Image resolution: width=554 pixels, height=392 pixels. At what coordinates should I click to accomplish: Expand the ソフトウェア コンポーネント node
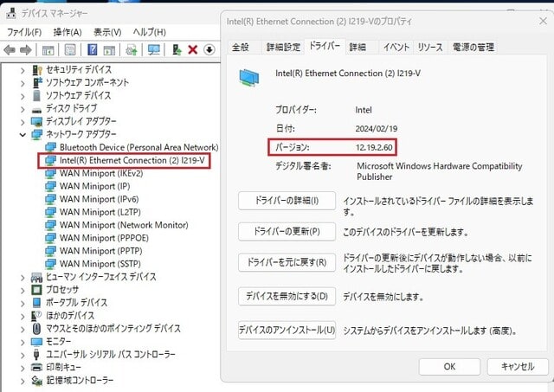tap(23, 83)
